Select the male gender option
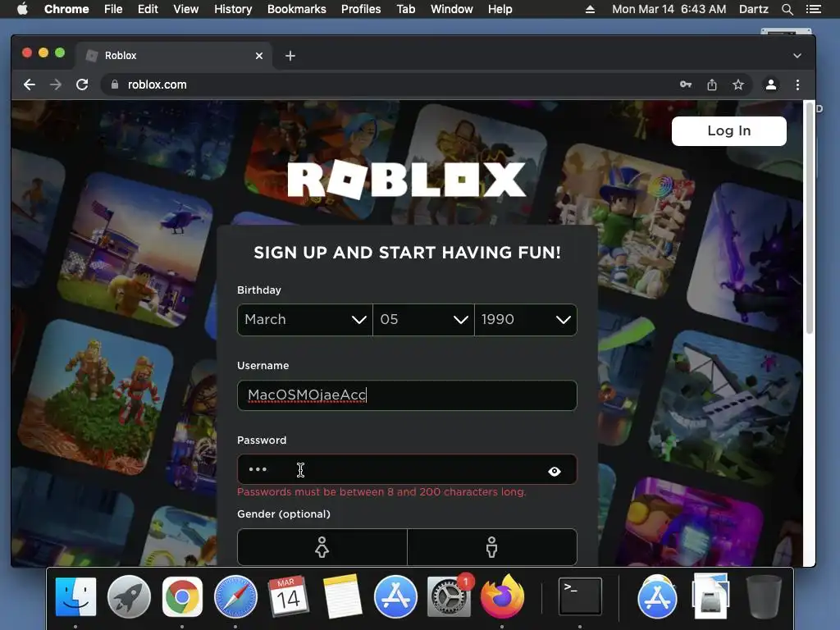Image resolution: width=840 pixels, height=630 pixels. coord(492,547)
